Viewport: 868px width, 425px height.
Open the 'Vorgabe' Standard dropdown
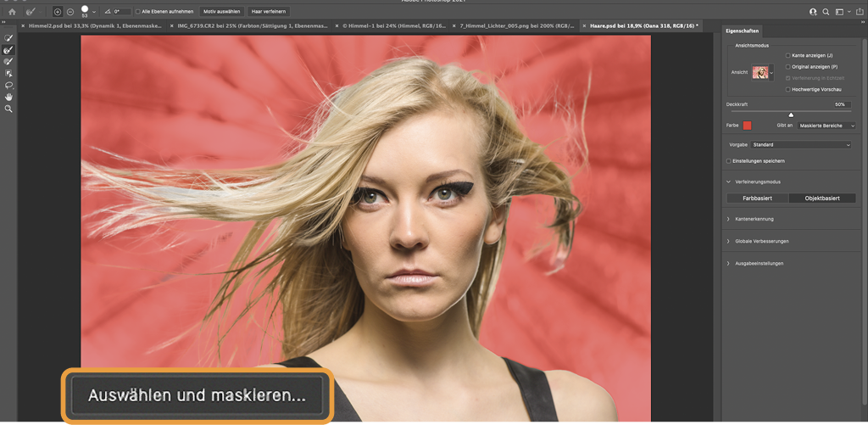click(801, 145)
